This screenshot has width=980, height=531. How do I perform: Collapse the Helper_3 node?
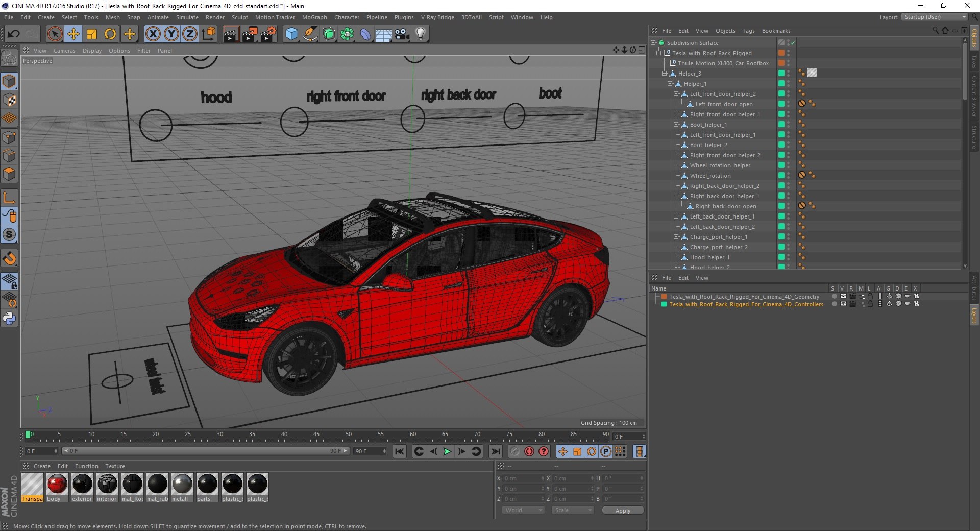(x=665, y=74)
